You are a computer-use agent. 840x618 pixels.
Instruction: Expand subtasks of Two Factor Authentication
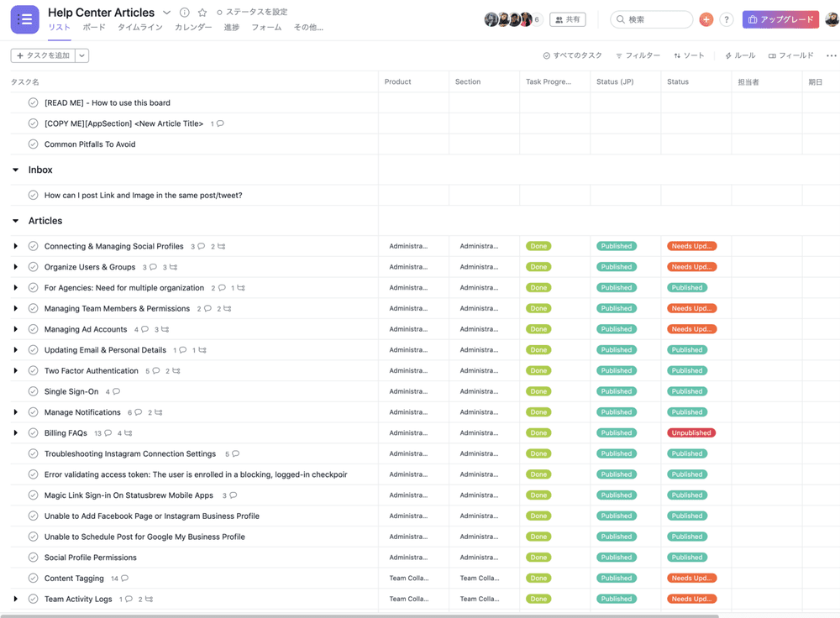click(x=15, y=371)
